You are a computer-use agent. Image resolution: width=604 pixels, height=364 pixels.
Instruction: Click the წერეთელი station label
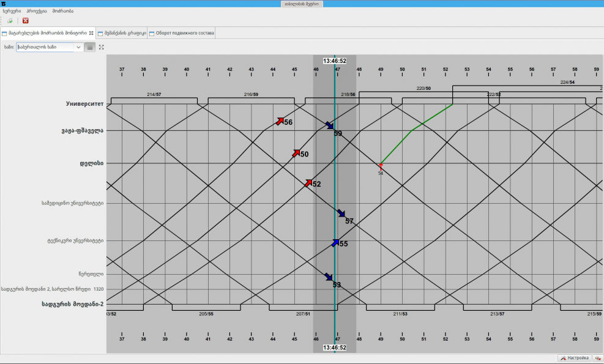[x=91, y=274]
